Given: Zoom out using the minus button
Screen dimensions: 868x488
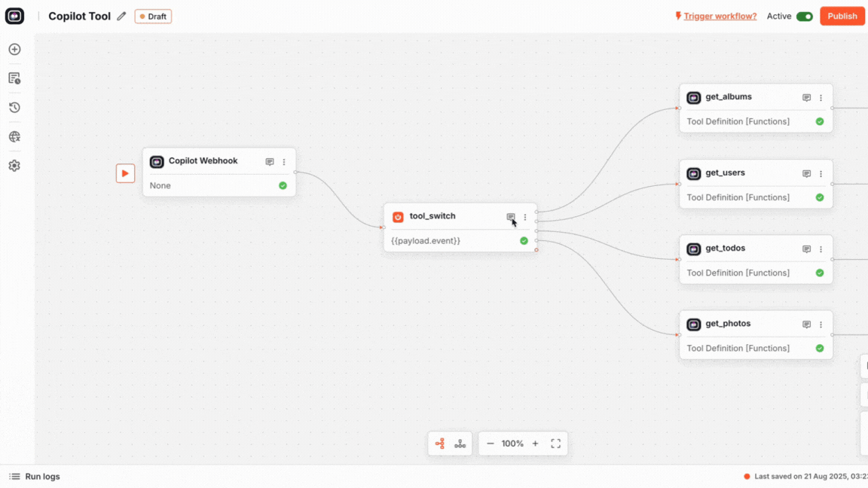Looking at the screenshot, I should 491,444.
